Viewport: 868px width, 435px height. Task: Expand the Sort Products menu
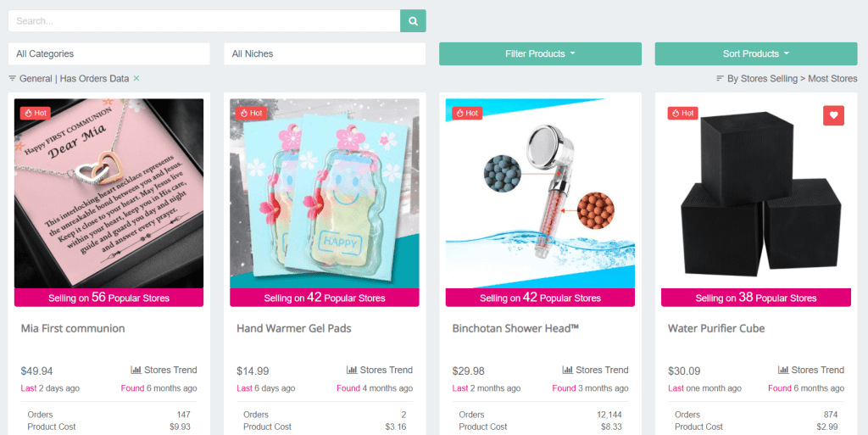[x=756, y=53]
